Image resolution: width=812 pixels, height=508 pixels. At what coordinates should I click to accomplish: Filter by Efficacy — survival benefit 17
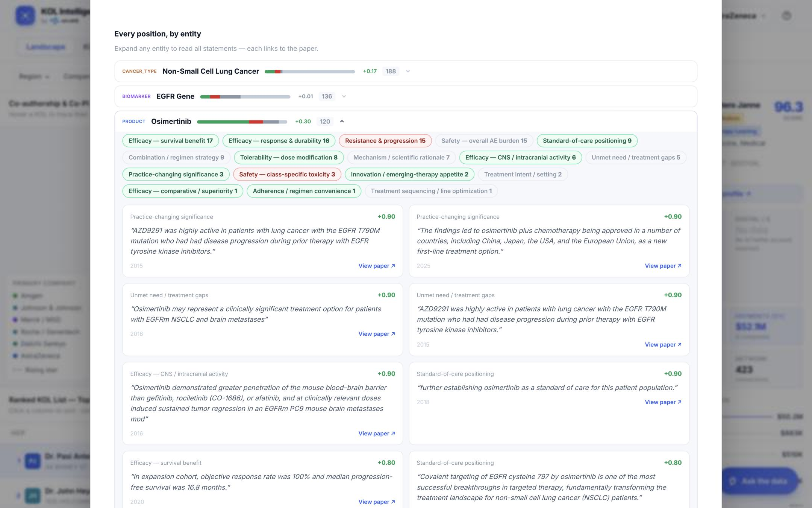171,141
